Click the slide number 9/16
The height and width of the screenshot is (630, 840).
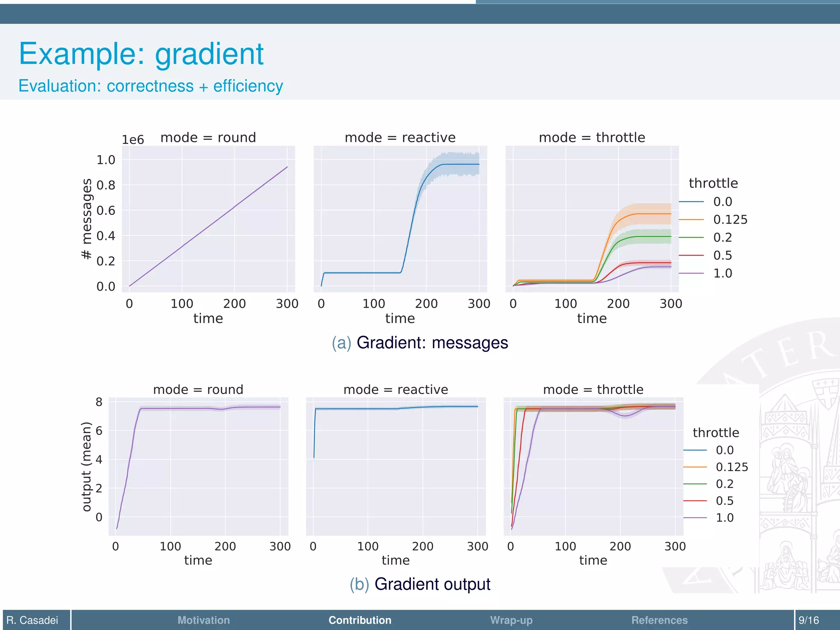[808, 620]
